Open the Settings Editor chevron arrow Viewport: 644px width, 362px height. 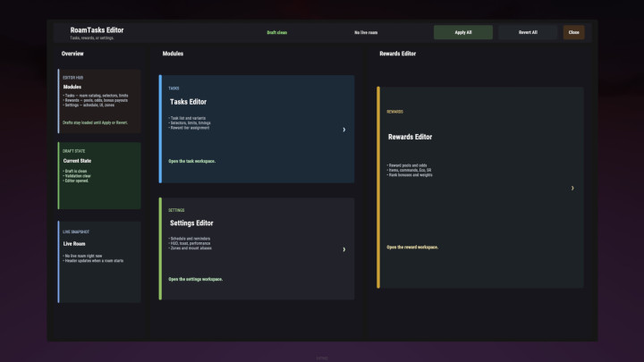(x=344, y=249)
